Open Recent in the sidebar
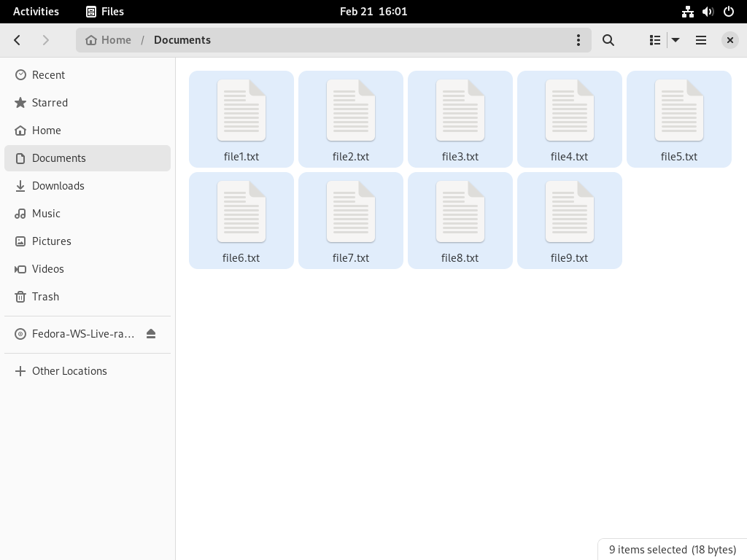This screenshot has height=560, width=747. [x=88, y=75]
